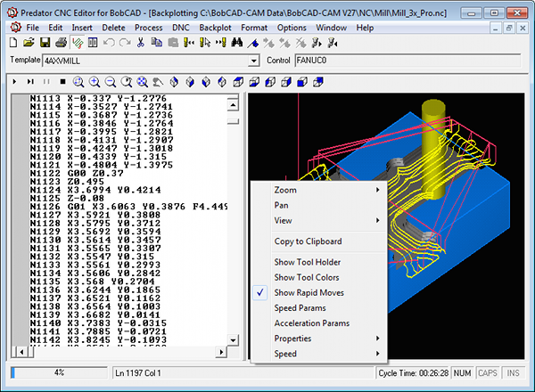Zoom to fit all extents
Image resolution: width=535 pixels, height=392 pixels.
point(143,82)
